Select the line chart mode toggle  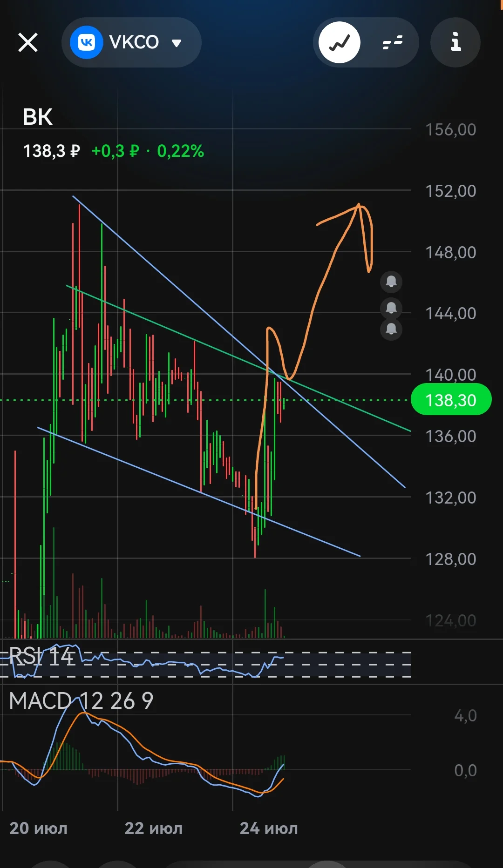coord(340,42)
